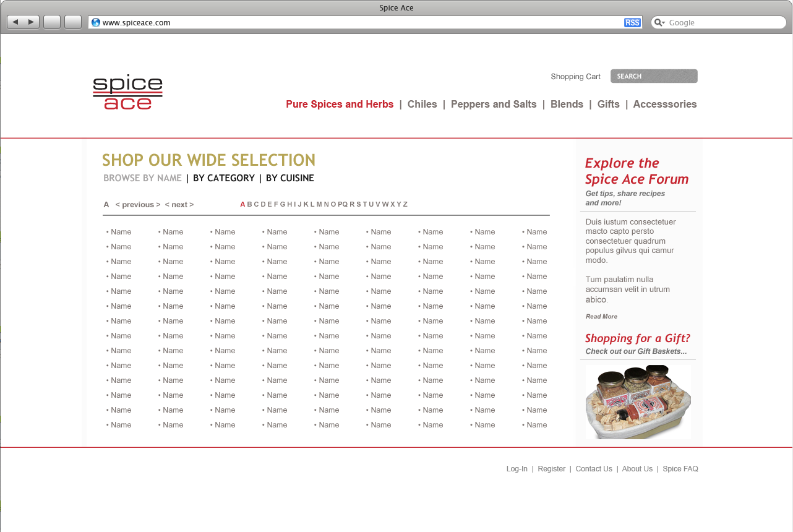Screen dimensions: 793x532
Task: Select letter W in the alphabet index
Action: click(385, 204)
